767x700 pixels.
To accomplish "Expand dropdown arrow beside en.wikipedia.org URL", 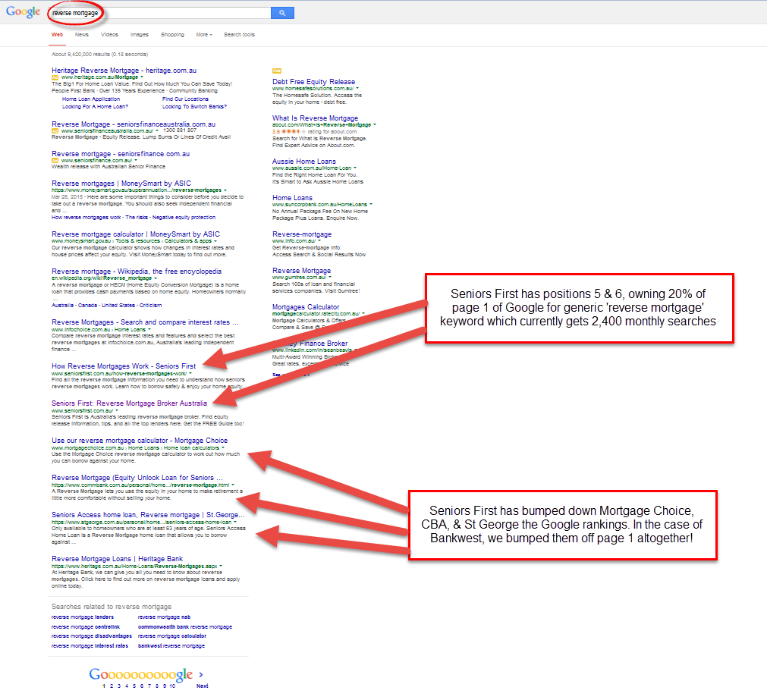I will pos(156,278).
